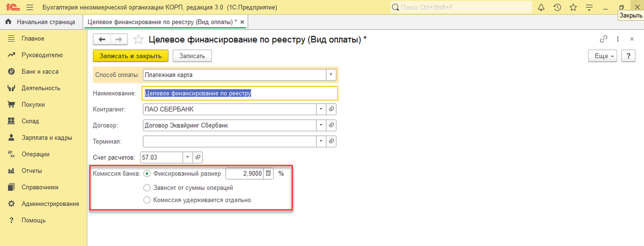
Task: Go back with the left arrow button
Action: (x=102, y=39)
